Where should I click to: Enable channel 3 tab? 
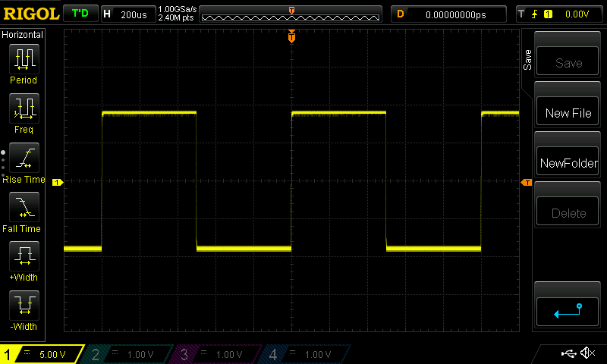point(216,354)
